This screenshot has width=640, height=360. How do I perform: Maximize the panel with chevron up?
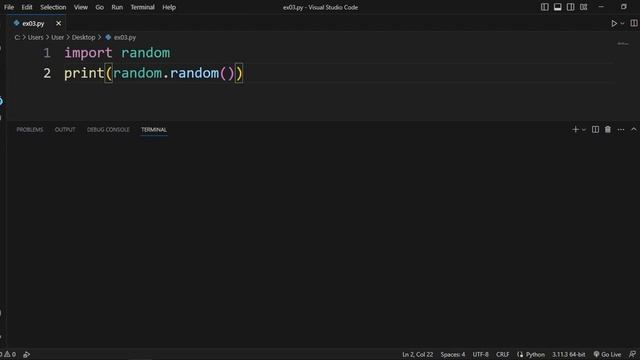pos(634,129)
